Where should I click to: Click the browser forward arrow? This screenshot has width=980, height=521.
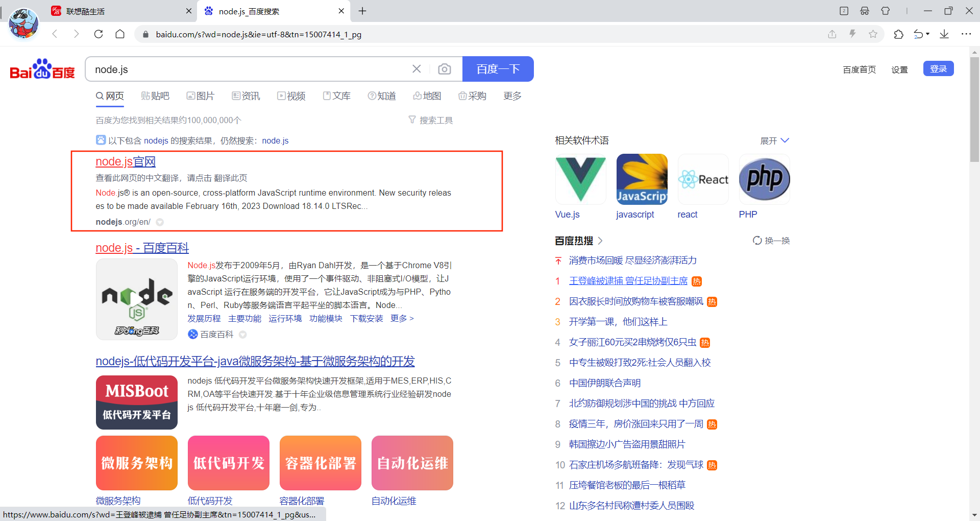pos(77,34)
